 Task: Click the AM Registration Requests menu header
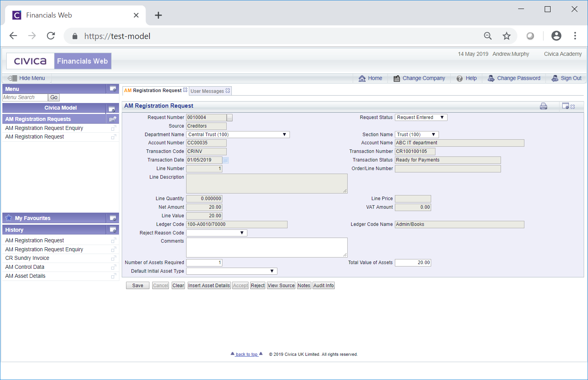tap(54, 119)
